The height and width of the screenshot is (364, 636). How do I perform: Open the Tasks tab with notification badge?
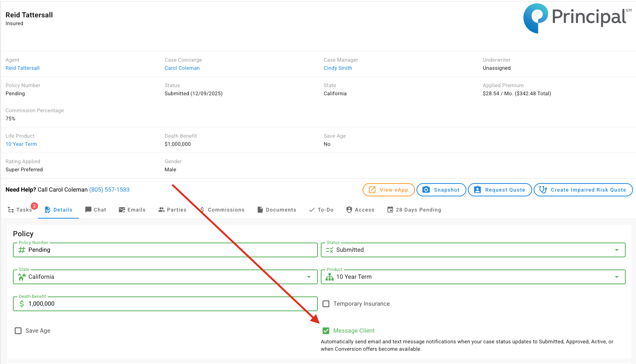click(x=20, y=210)
